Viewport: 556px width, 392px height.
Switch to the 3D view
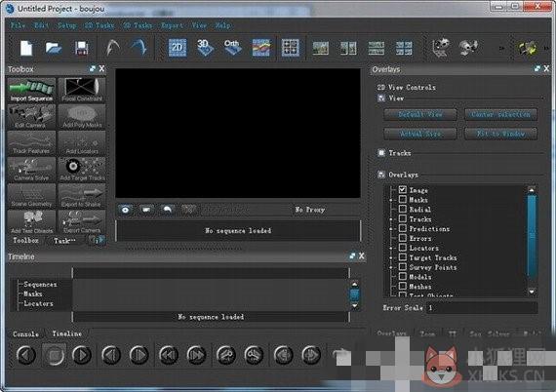[x=205, y=48]
